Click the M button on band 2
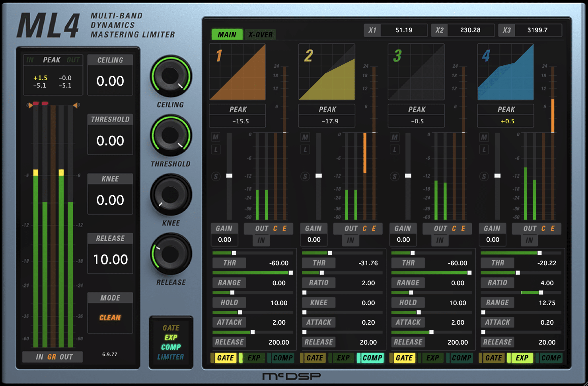 pyautogui.click(x=305, y=137)
